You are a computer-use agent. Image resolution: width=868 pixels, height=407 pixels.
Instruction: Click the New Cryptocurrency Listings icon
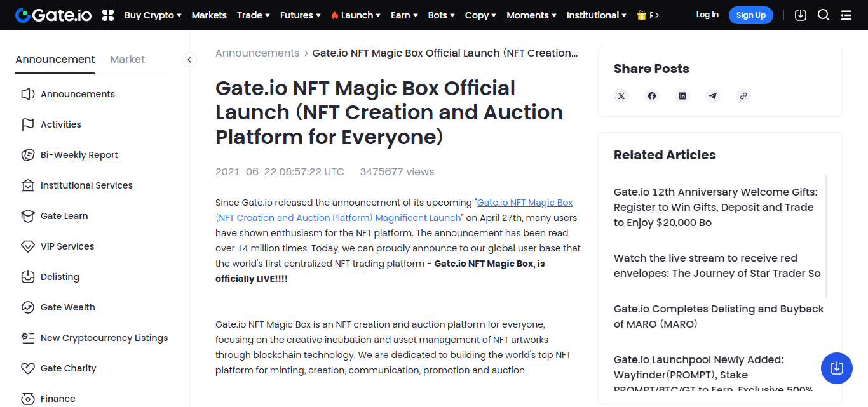click(28, 338)
